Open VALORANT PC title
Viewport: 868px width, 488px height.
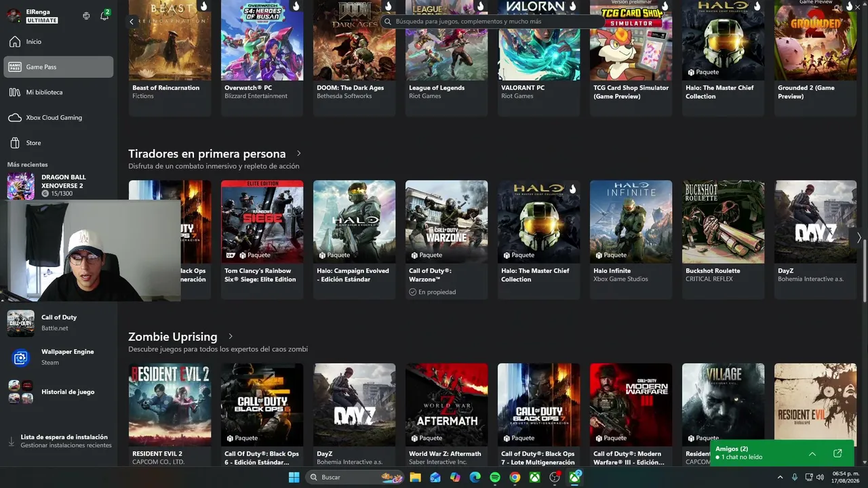(523, 87)
